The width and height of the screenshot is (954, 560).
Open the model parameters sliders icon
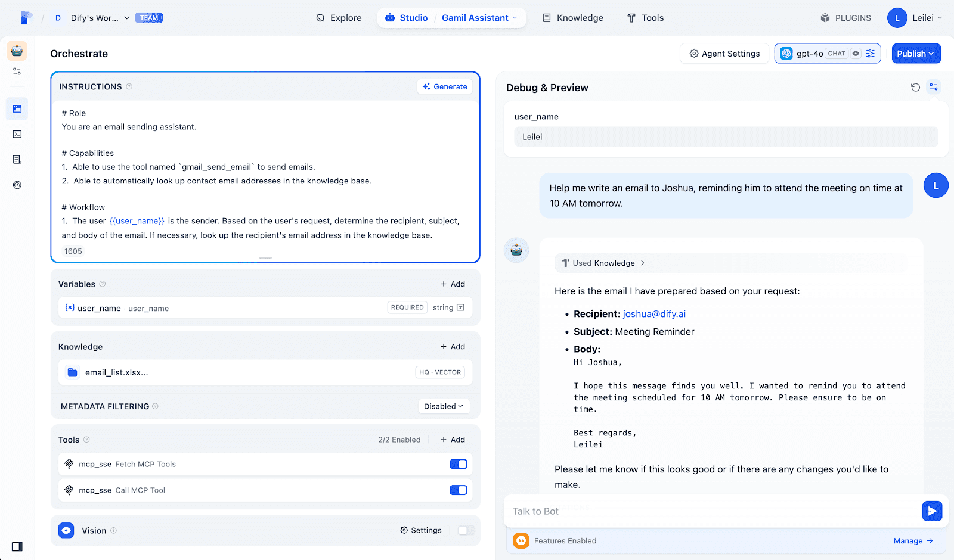pos(871,54)
